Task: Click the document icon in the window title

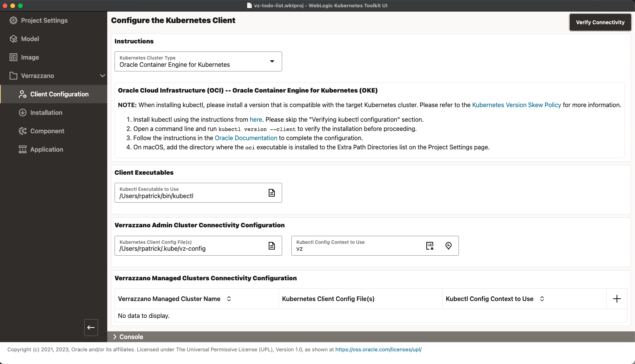Action: (249, 5)
